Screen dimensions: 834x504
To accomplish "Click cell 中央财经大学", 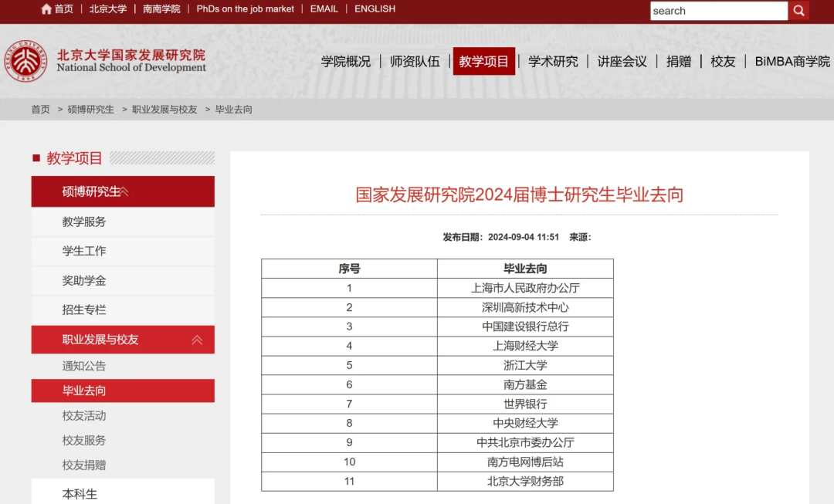I will pyautogui.click(x=526, y=423).
